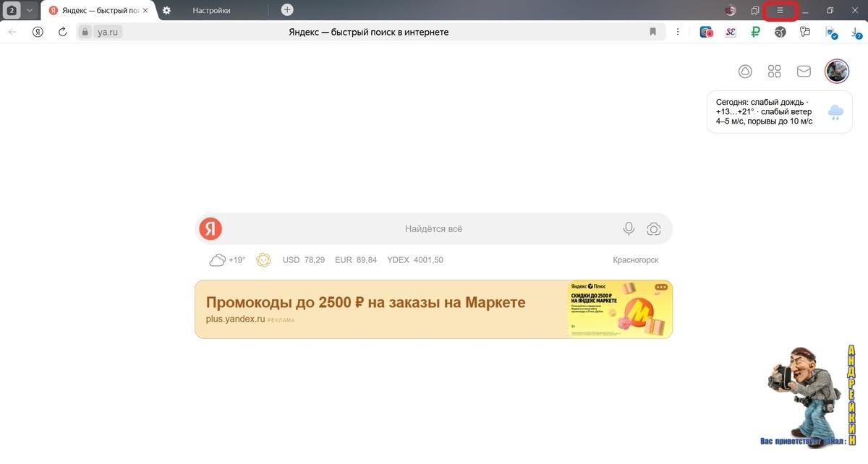
Task: Go back to previous page
Action: pyautogui.click(x=12, y=32)
